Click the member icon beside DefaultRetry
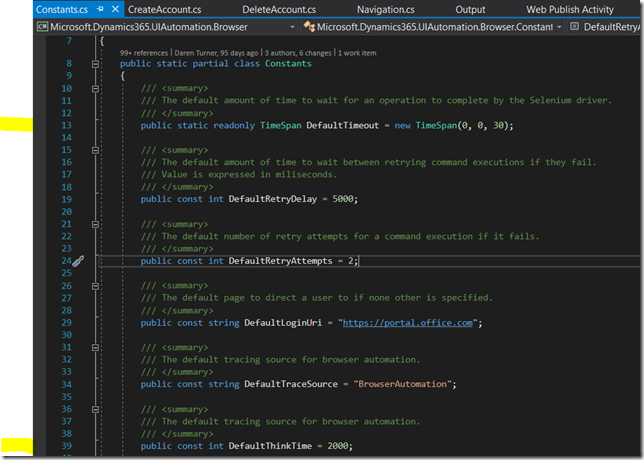The height and width of the screenshot is (460, 644). tap(575, 27)
